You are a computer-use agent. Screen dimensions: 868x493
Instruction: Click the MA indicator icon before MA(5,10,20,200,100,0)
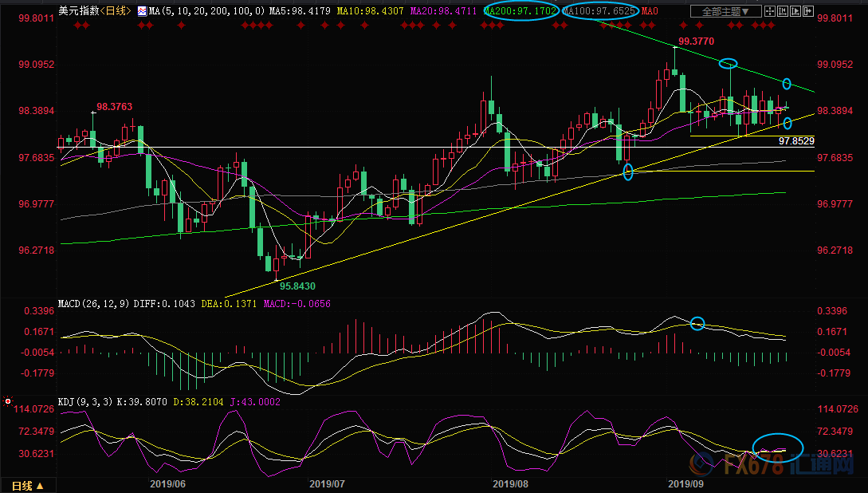tap(142, 11)
